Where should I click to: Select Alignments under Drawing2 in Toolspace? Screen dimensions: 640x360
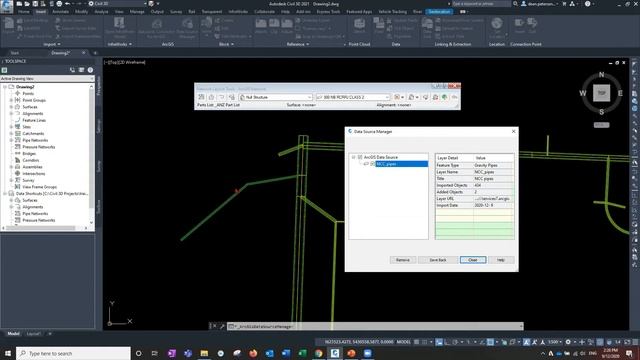tap(33, 113)
